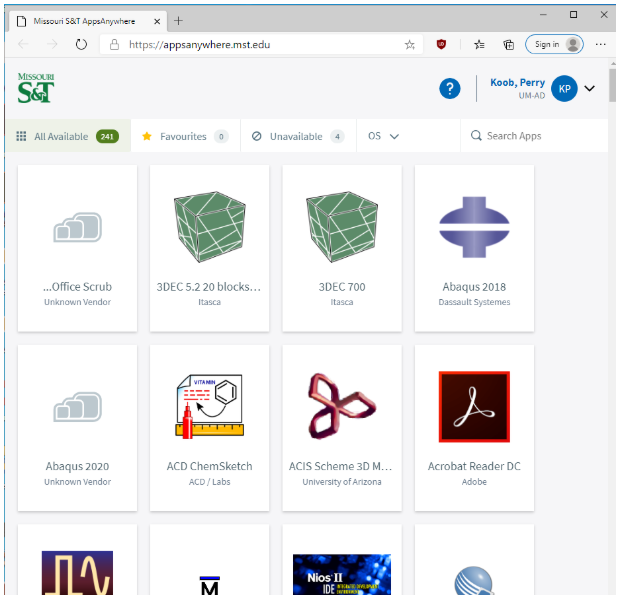The height and width of the screenshot is (600, 621).
Task: View site security lock information
Action: tap(114, 44)
